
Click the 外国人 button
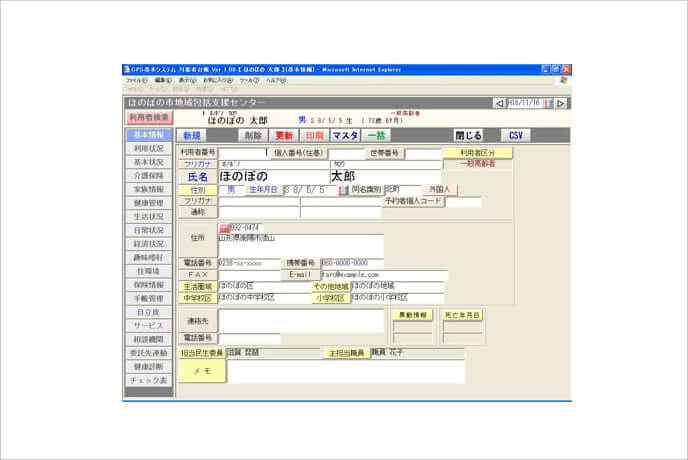440,189
